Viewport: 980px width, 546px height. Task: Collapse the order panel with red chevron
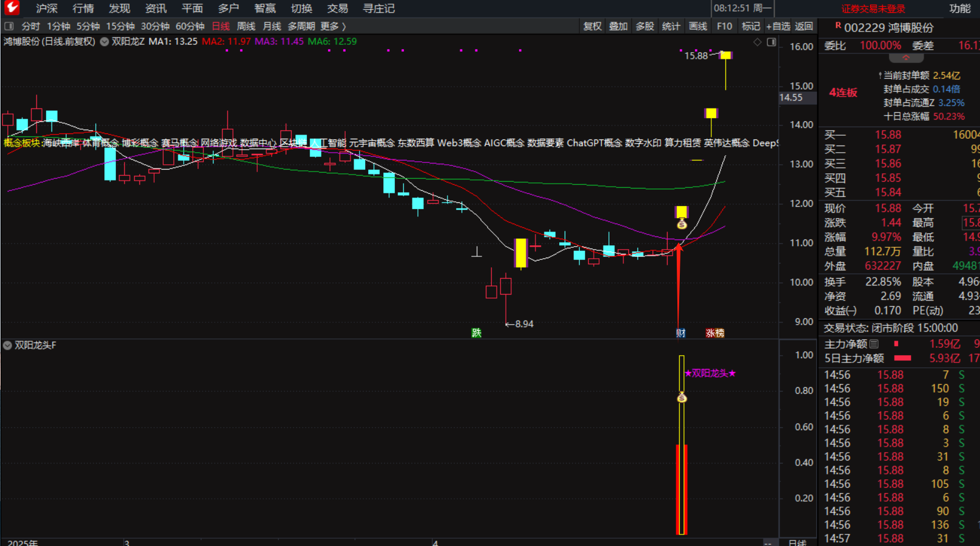906,58
